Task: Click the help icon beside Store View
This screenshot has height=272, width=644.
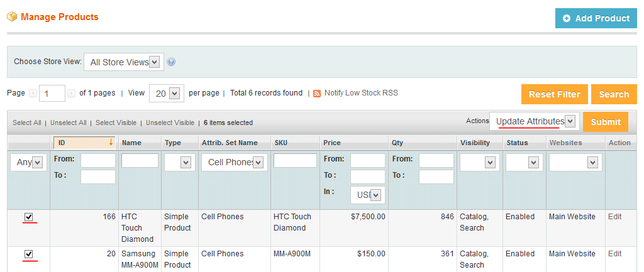Action: pos(171,62)
